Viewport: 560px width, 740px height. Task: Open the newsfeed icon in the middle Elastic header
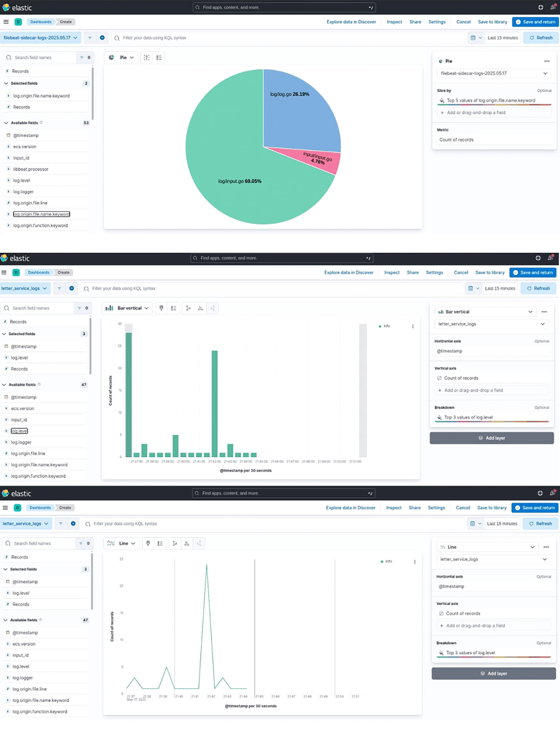[x=551, y=258]
